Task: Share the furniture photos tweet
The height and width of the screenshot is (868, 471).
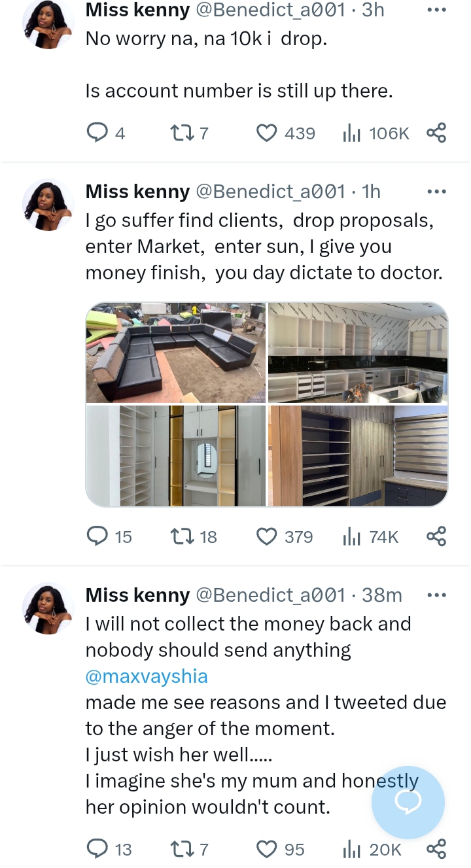Action: click(x=436, y=537)
